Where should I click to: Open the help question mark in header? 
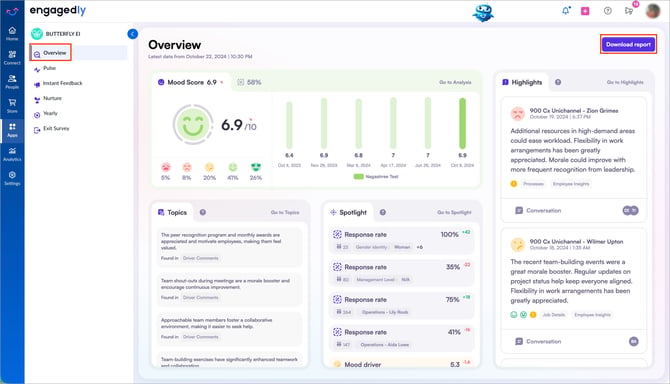(x=607, y=11)
